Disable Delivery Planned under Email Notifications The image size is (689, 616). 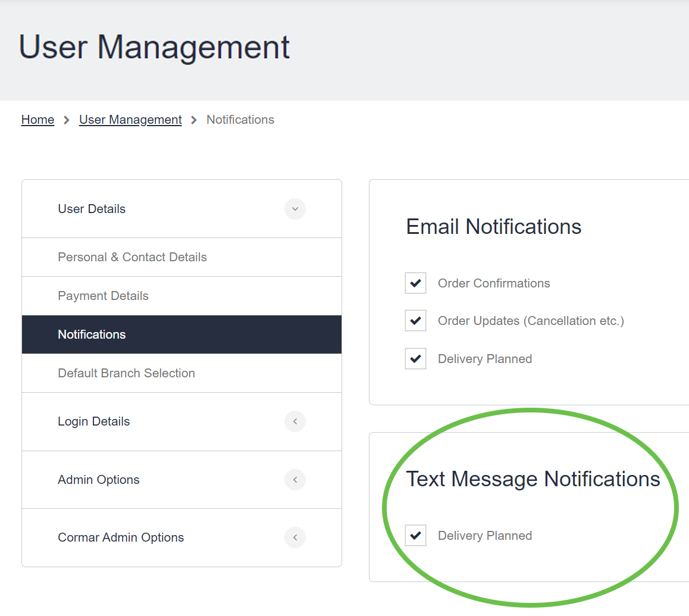(415, 359)
